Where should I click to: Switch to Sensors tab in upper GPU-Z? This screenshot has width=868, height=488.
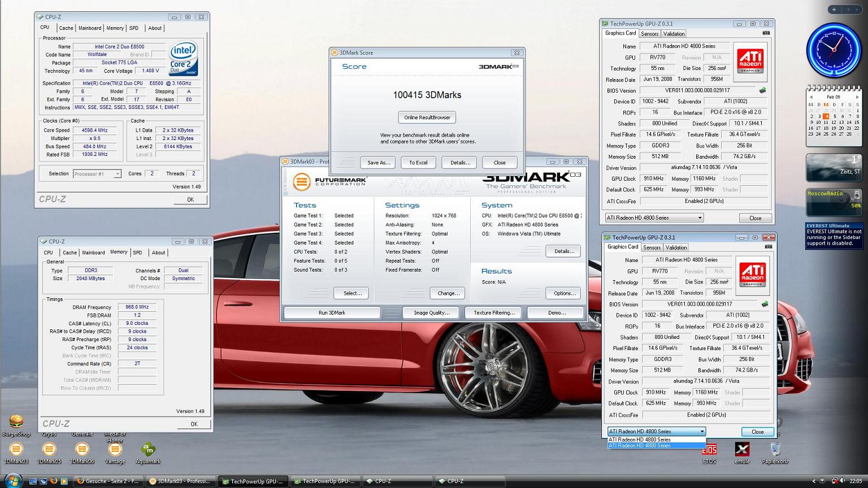(649, 34)
